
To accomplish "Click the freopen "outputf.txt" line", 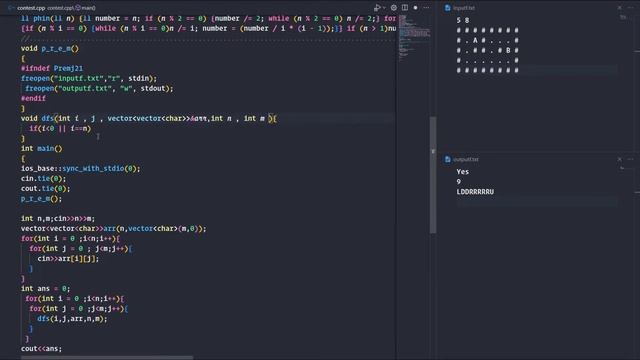I will [x=99, y=88].
